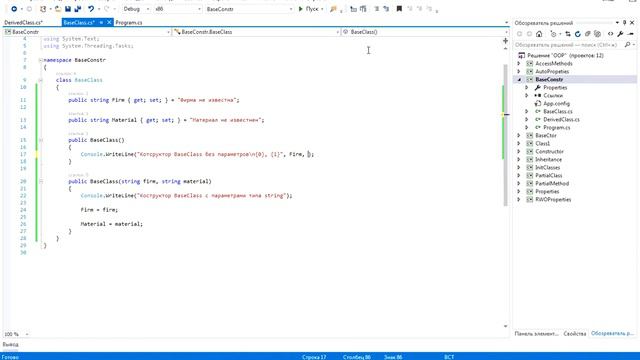Screen dimensions: 640x360
Task: Select BaseClass.cs in Solution Explorer
Action: (x=558, y=111)
